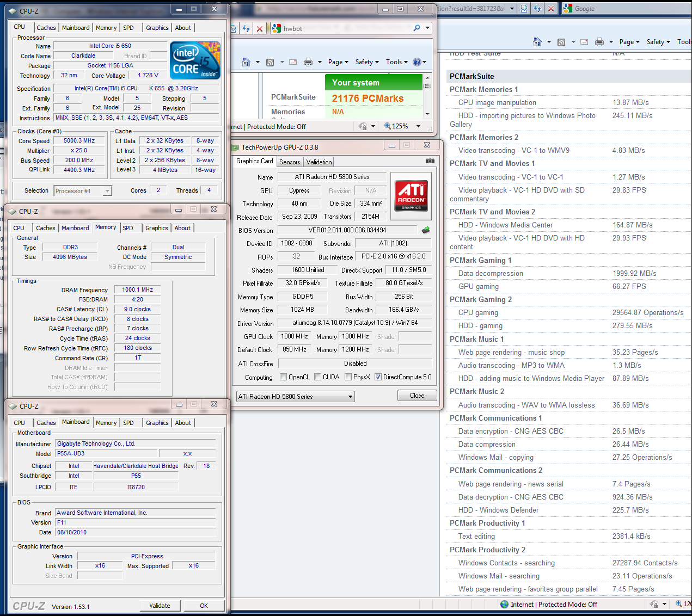
Task: Open the ATI Radeon HD 5800 Series dropdown
Action: coord(350,397)
